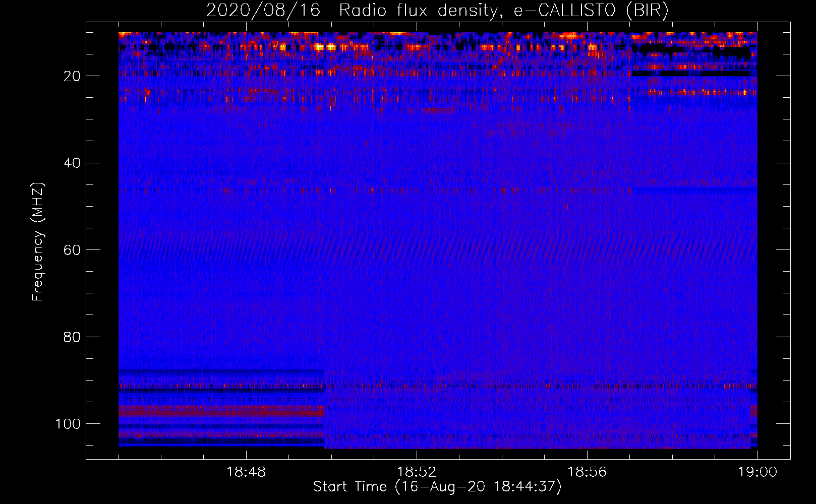The image size is (816, 504).
Task: Click the 18:52 time tick label
Action: (417, 472)
